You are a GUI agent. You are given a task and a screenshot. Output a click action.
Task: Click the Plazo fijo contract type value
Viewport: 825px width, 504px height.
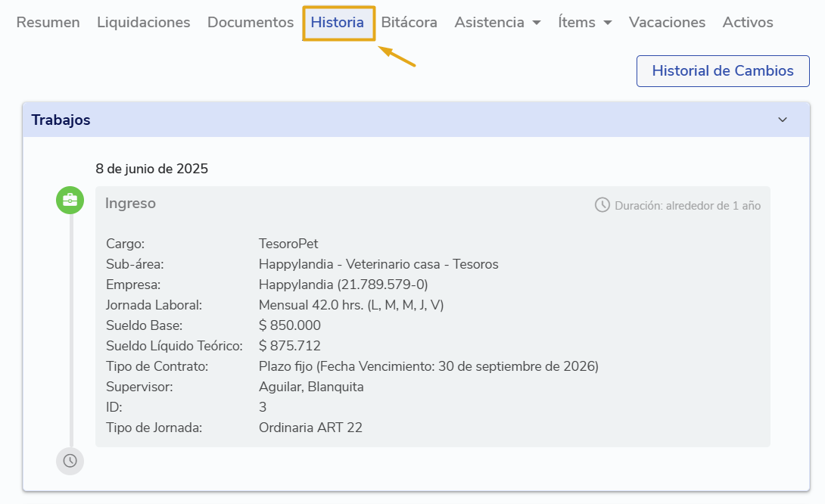(428, 366)
